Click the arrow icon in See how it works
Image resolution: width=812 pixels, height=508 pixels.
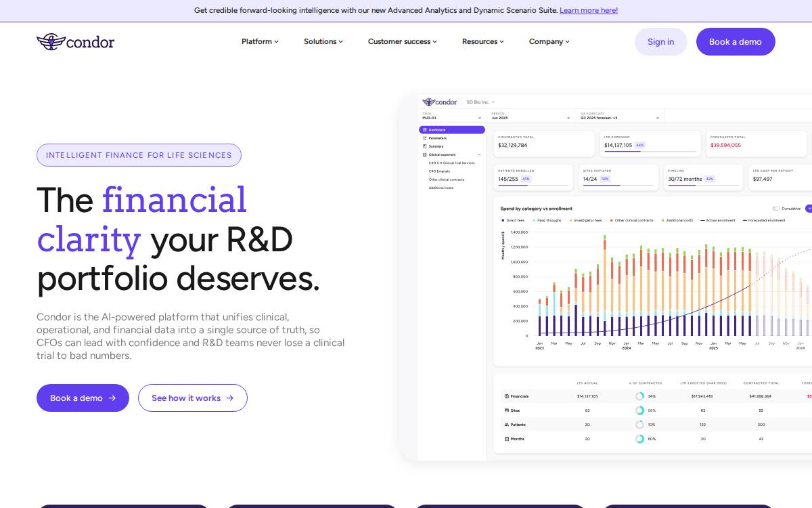click(229, 398)
